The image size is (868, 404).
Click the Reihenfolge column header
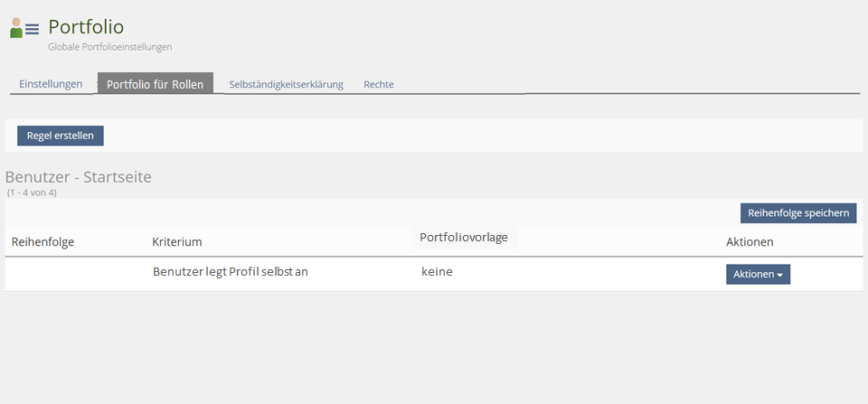[x=42, y=242]
